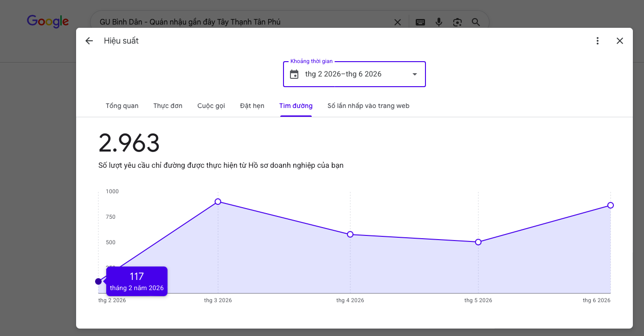Select the Đặt hẹn tab
This screenshot has width=644, height=336.
tap(252, 106)
